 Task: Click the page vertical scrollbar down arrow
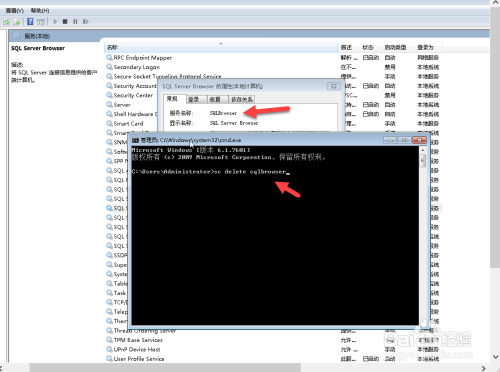pyautogui.click(x=495, y=357)
